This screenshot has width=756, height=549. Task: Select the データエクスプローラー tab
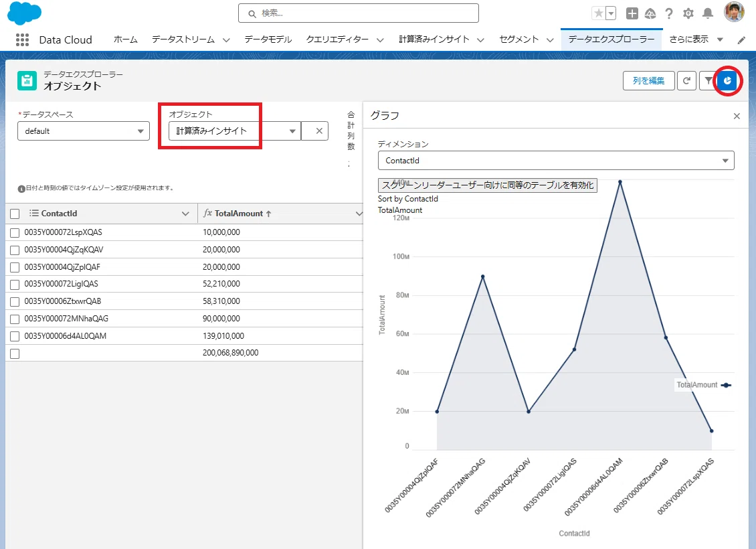[x=611, y=40]
